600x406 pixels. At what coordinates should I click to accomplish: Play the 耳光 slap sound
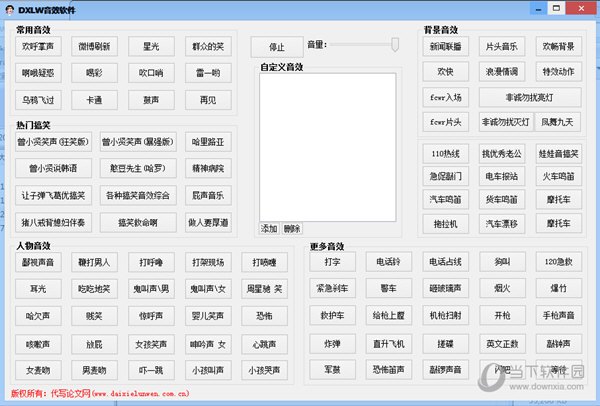click(39, 289)
